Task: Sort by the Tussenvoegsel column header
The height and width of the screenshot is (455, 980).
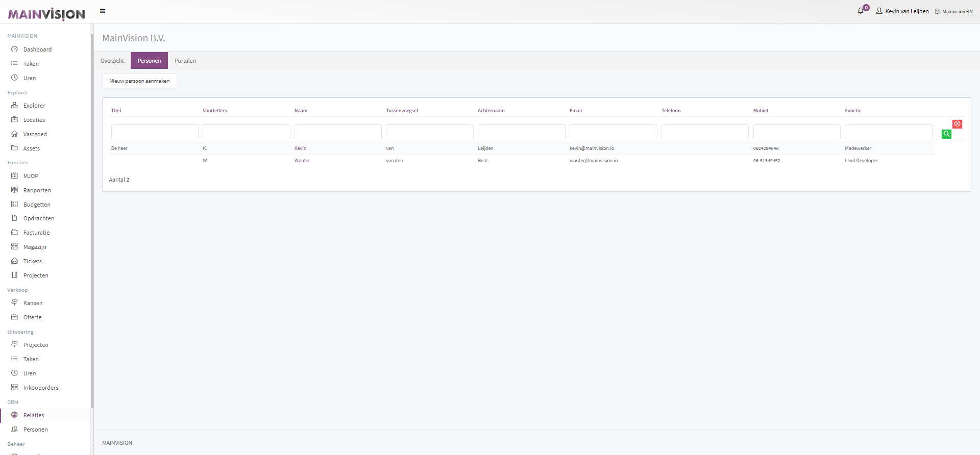Action: [402, 111]
